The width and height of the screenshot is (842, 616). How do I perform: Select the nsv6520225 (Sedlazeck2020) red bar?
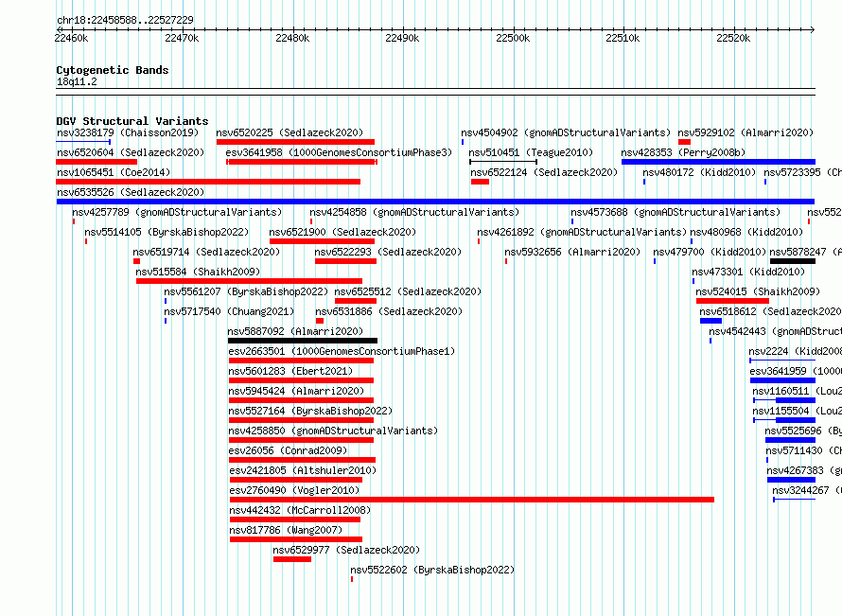[295, 142]
